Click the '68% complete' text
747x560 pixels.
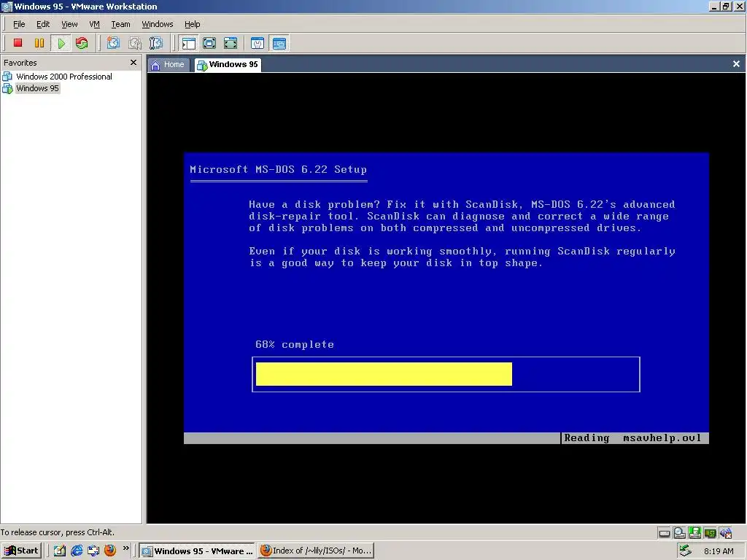click(x=295, y=344)
